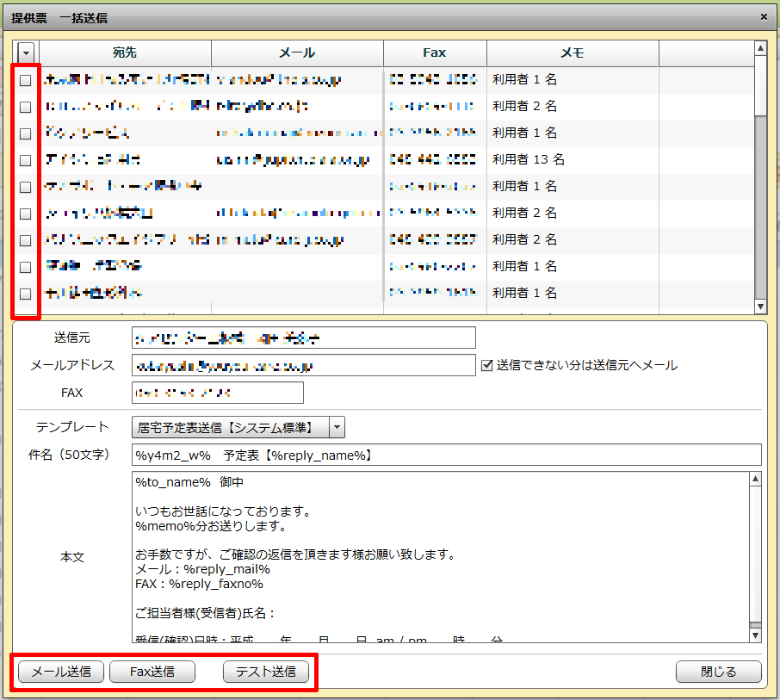Viewport: 780px width, 700px height.
Task: Sort by the メール column header
Action: (x=297, y=53)
